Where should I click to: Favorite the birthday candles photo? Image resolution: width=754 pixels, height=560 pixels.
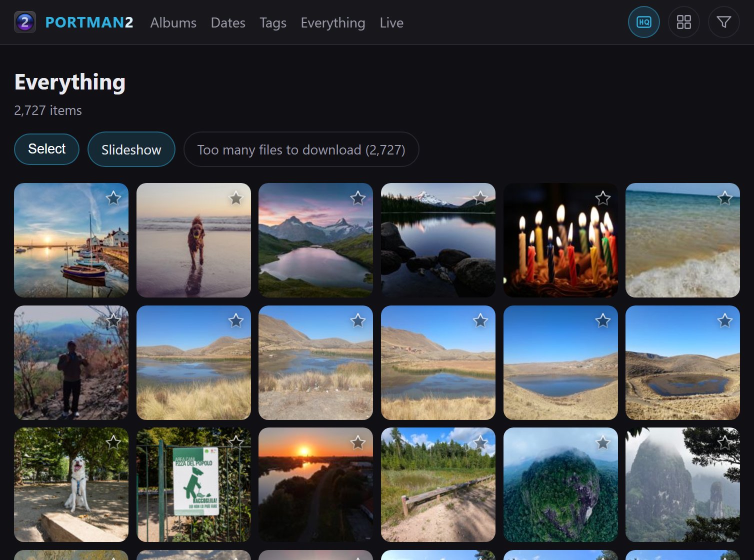tap(603, 198)
